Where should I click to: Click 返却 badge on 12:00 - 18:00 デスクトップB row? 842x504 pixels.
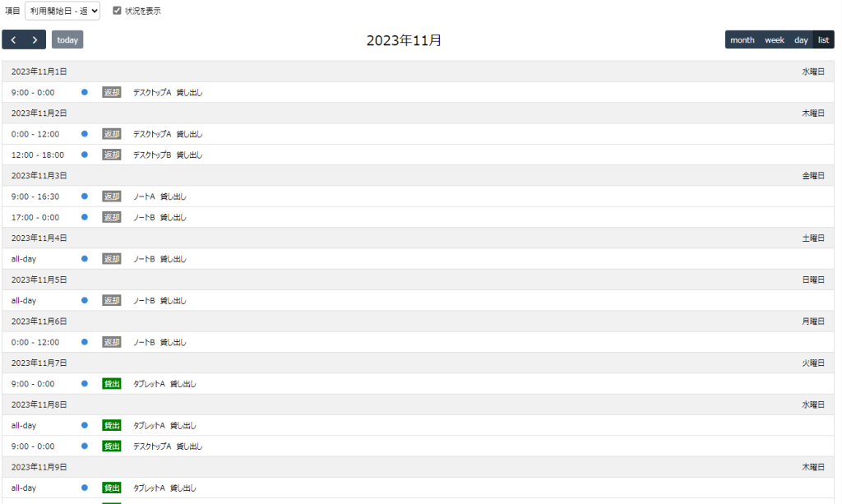tap(112, 155)
